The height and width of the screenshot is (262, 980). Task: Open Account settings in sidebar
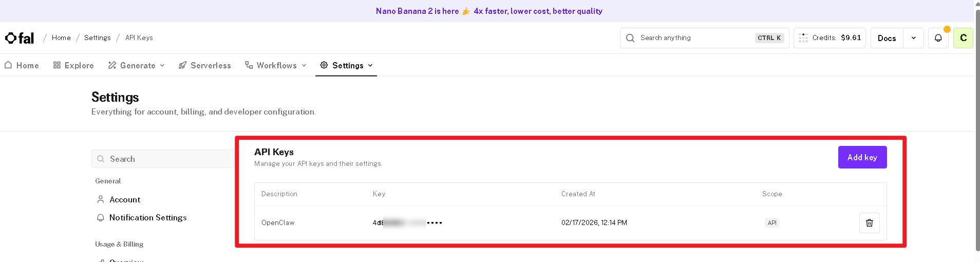tap(125, 199)
